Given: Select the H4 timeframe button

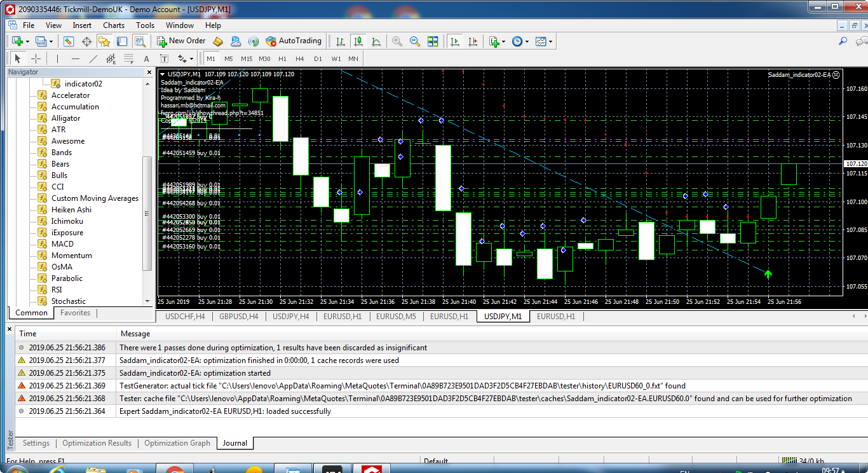Looking at the screenshot, I should click(300, 58).
